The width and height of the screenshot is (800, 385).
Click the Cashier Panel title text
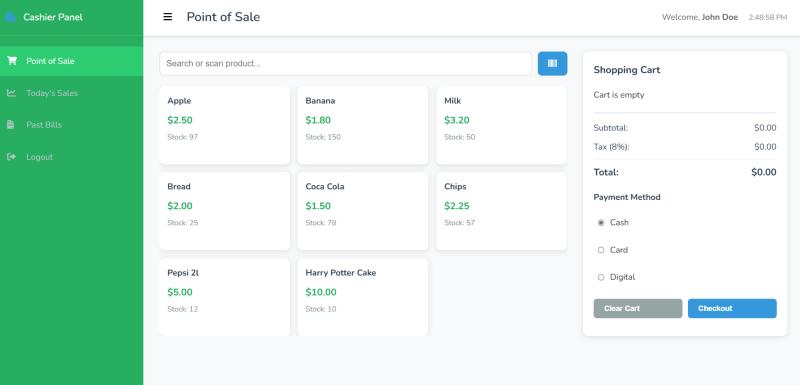click(x=53, y=17)
